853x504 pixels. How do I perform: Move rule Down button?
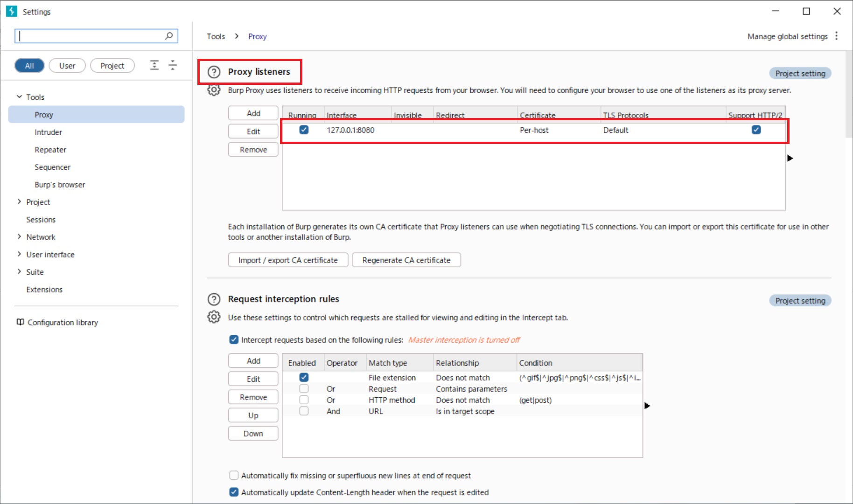[253, 434]
